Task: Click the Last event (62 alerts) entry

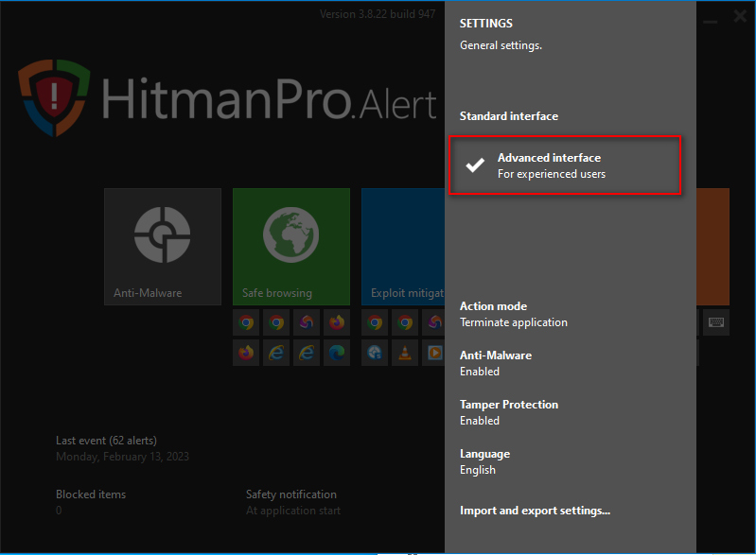Action: click(122, 448)
